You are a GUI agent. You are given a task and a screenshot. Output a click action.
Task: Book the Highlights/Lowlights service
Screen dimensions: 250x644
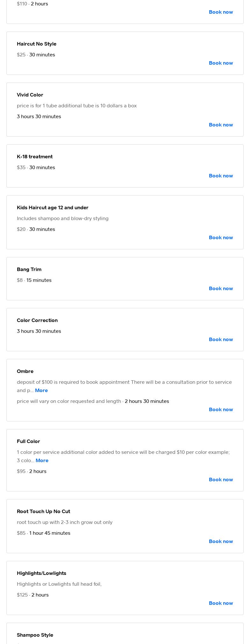(x=221, y=603)
